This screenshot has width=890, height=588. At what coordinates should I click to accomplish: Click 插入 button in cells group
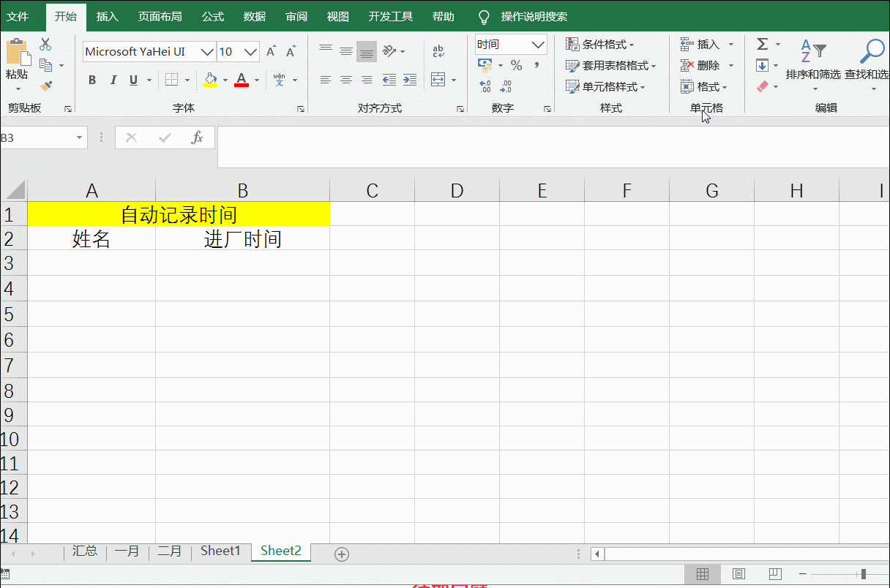700,45
